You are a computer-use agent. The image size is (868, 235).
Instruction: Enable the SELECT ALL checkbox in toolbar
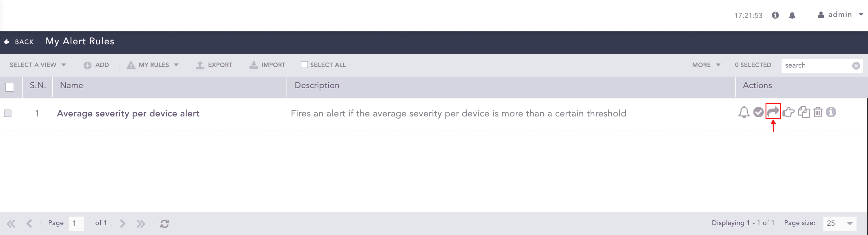(304, 65)
